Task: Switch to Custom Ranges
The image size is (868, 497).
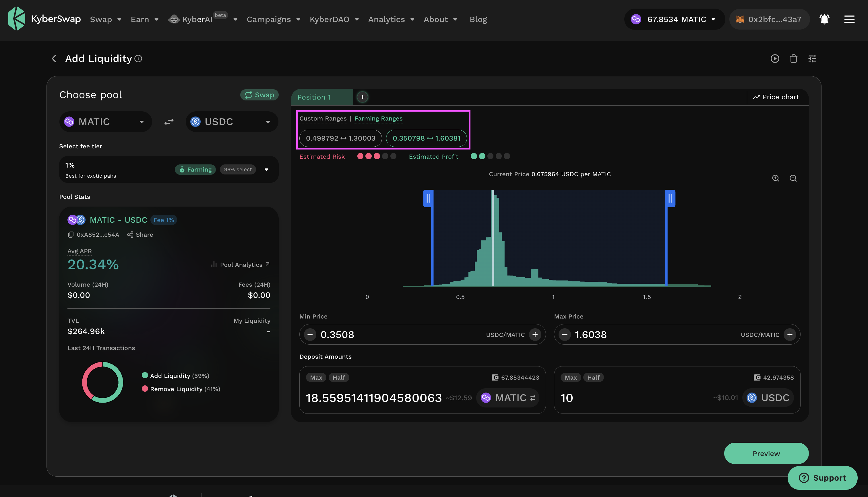Action: pos(323,119)
